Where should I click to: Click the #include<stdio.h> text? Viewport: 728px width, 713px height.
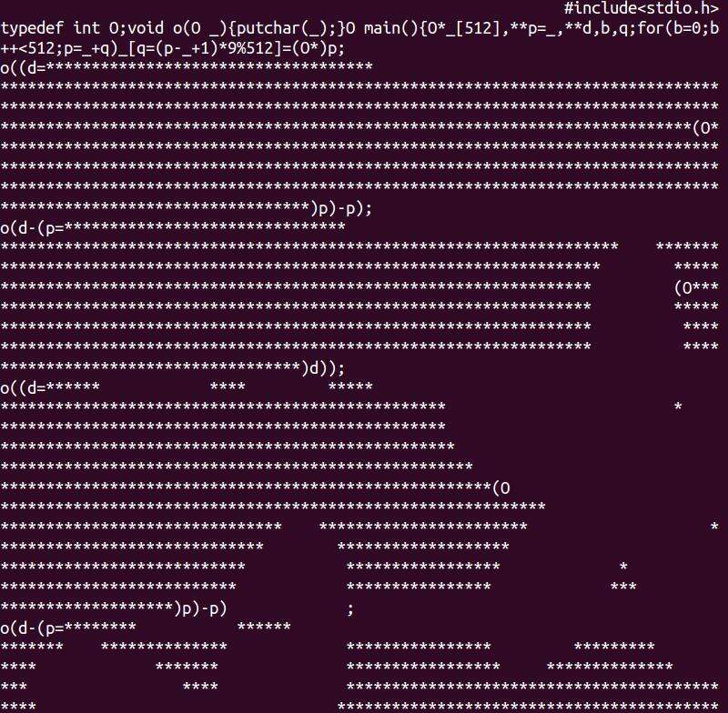tap(642, 8)
